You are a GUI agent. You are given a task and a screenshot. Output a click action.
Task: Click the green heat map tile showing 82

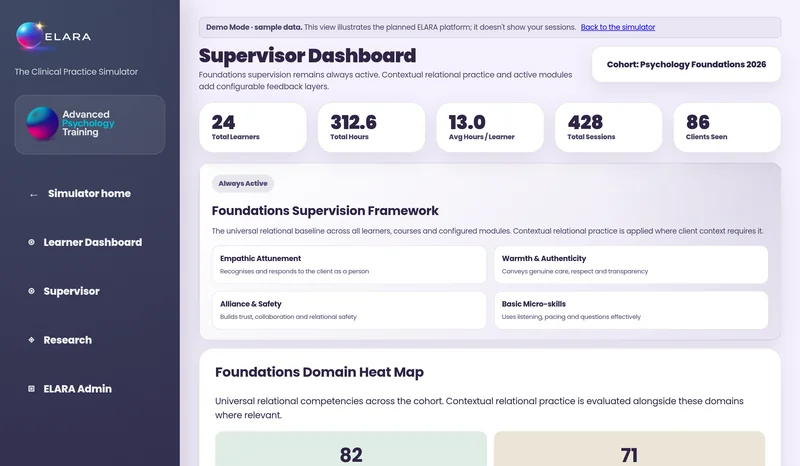(351, 449)
